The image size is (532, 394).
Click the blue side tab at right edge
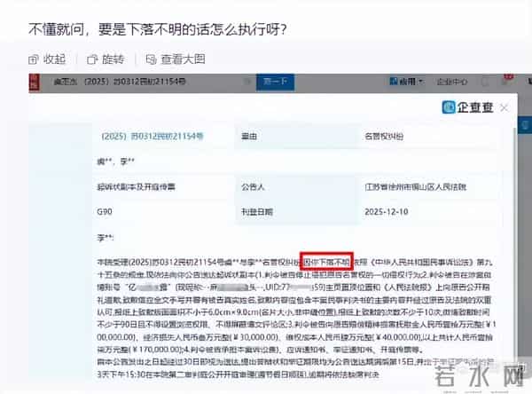(525, 124)
